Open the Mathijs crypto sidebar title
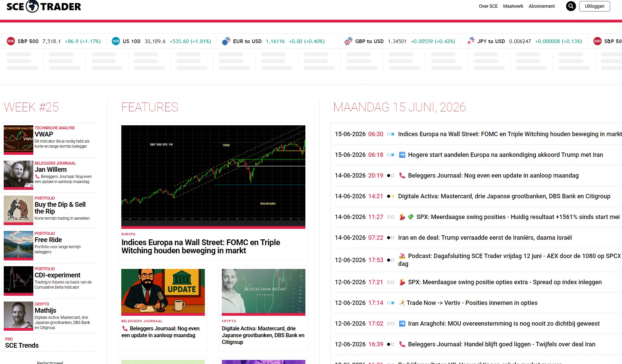The height and width of the screenshot is (364, 622). [x=45, y=310]
